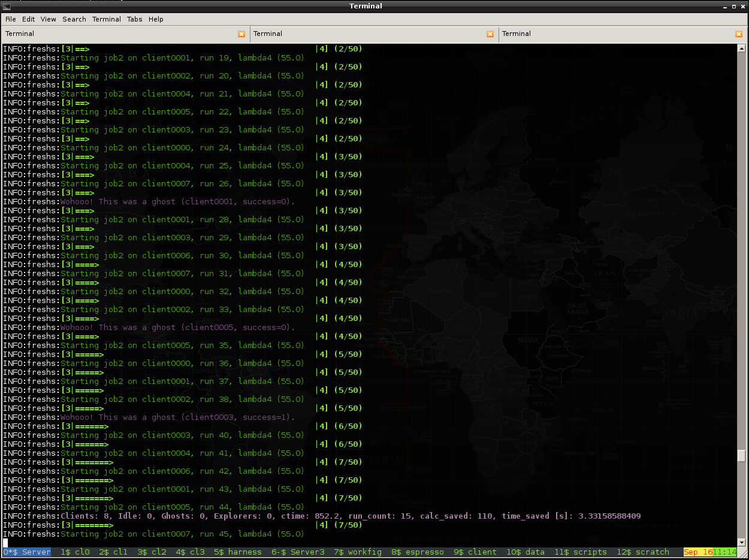The image size is (749, 560).
Task: Close the first Terminal tab
Action: click(x=241, y=34)
